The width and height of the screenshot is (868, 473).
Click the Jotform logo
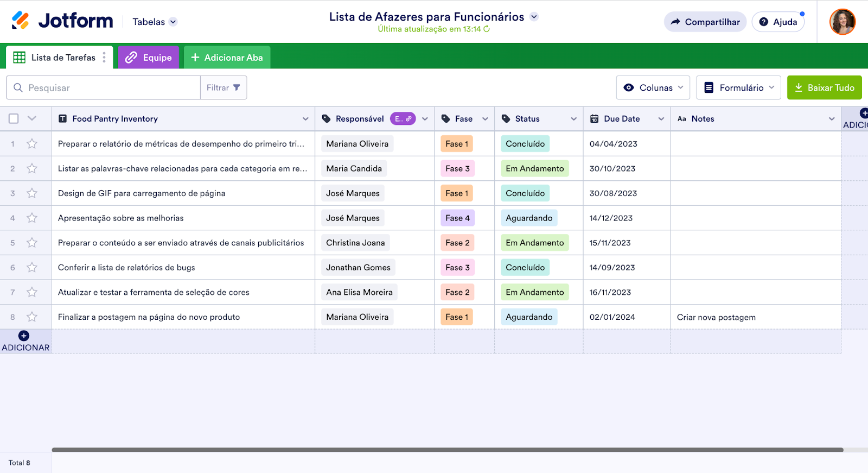point(62,21)
